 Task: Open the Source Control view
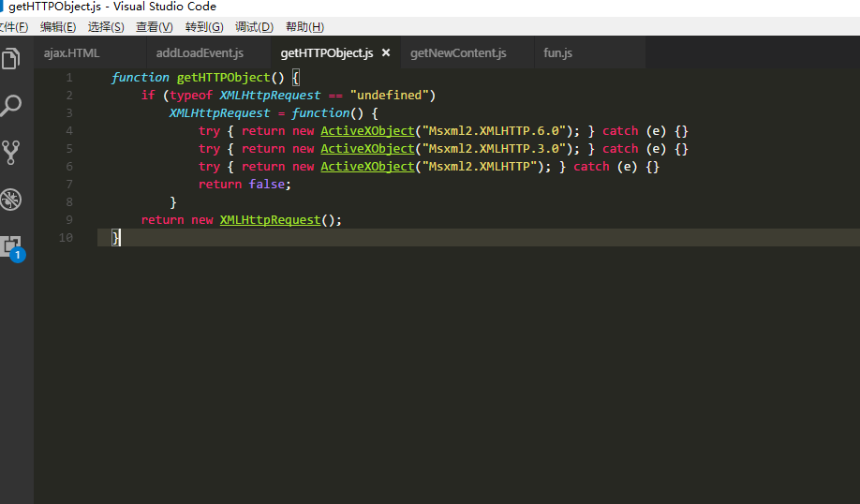pos(11,153)
